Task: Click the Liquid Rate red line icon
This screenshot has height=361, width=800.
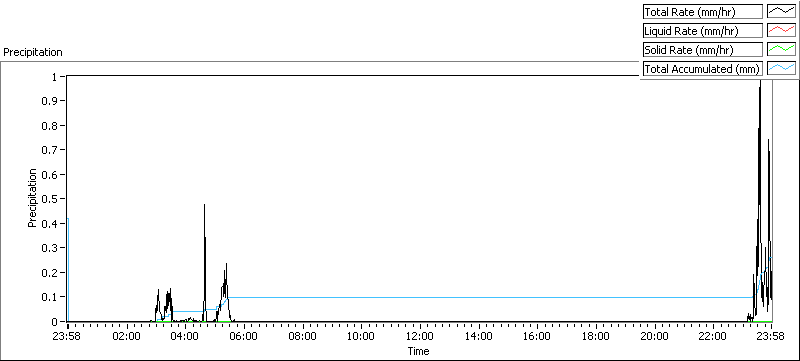Action: 782,31
